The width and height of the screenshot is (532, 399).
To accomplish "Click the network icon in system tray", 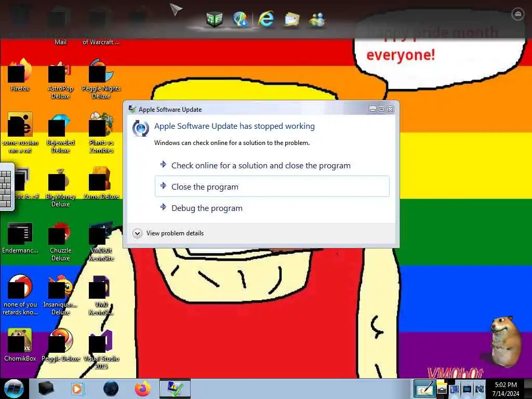I will tap(467, 389).
